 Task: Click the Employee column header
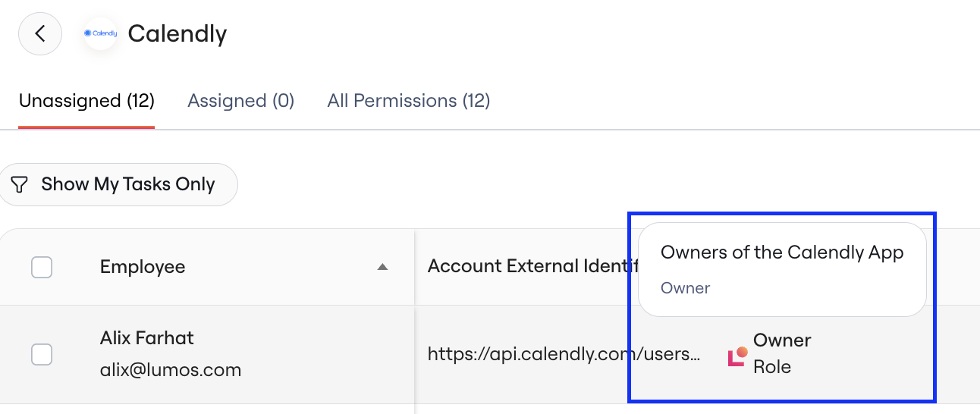tap(143, 267)
